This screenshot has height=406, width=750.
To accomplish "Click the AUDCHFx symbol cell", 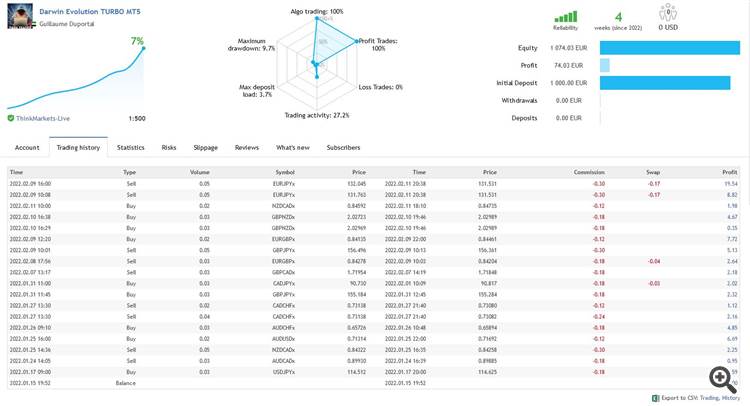I will tap(284, 328).
